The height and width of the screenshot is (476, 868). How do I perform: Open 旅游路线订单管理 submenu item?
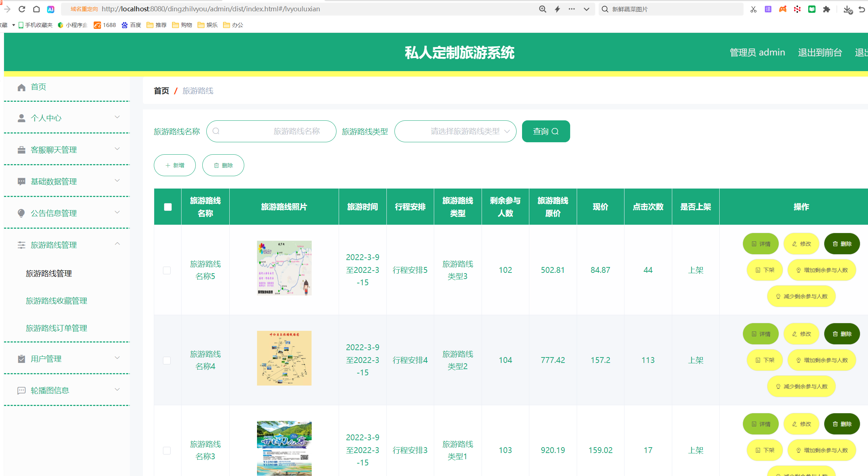pos(57,328)
